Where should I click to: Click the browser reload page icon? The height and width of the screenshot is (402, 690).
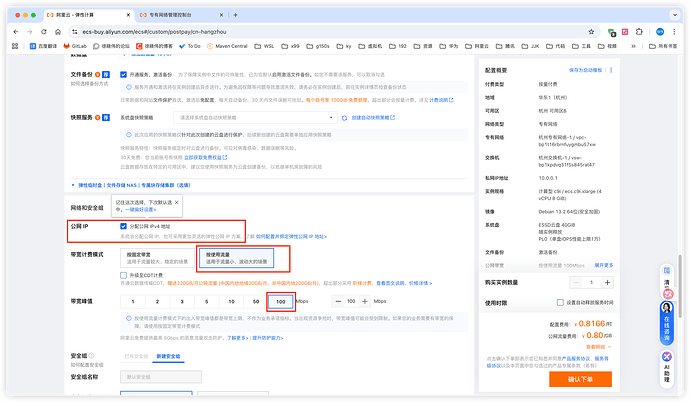tap(43, 32)
